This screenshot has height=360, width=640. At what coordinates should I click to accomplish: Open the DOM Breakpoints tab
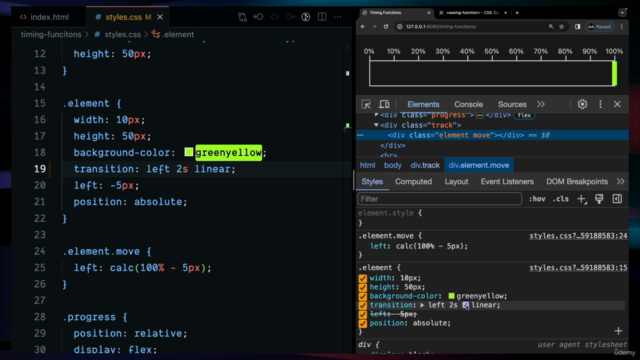(577, 182)
